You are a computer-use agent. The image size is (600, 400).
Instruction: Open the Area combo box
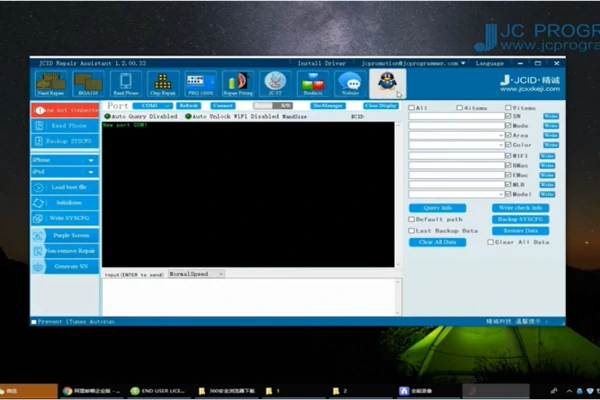click(x=457, y=136)
